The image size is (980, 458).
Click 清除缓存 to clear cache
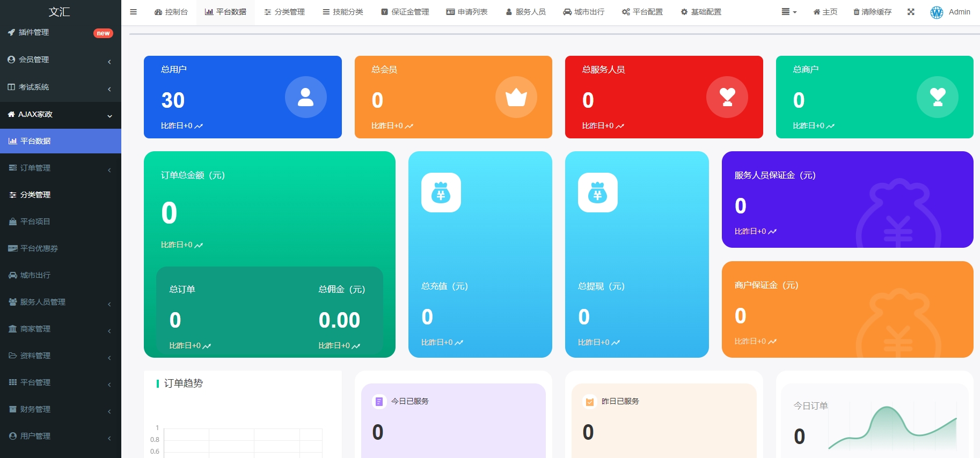pos(873,12)
